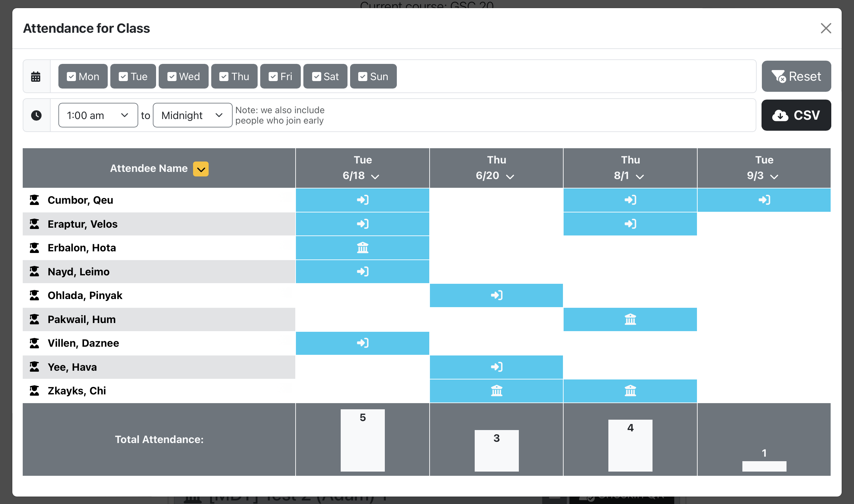Click the attendance bar showing 4
The width and height of the screenshot is (854, 504).
(630, 445)
